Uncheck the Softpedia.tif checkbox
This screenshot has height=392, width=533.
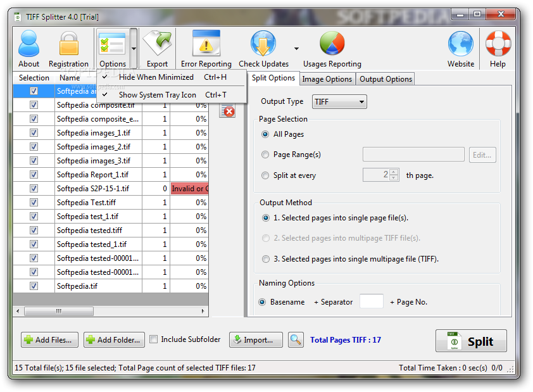tap(34, 286)
